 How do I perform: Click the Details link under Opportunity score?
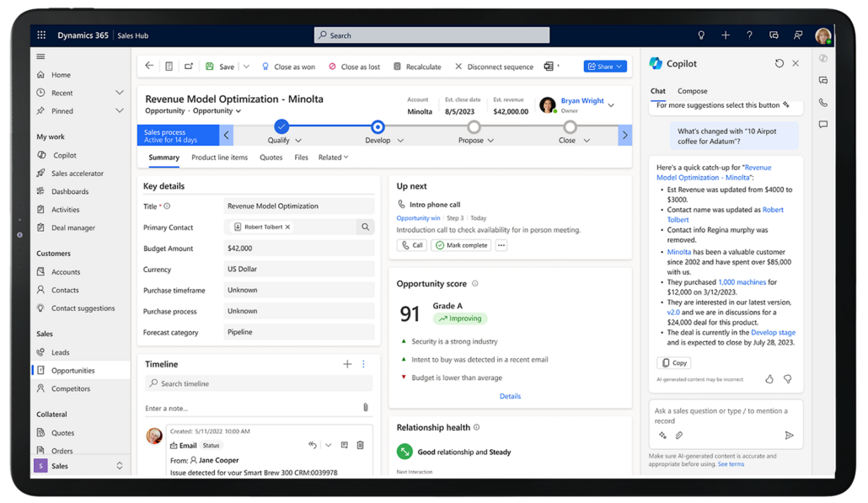coord(510,396)
